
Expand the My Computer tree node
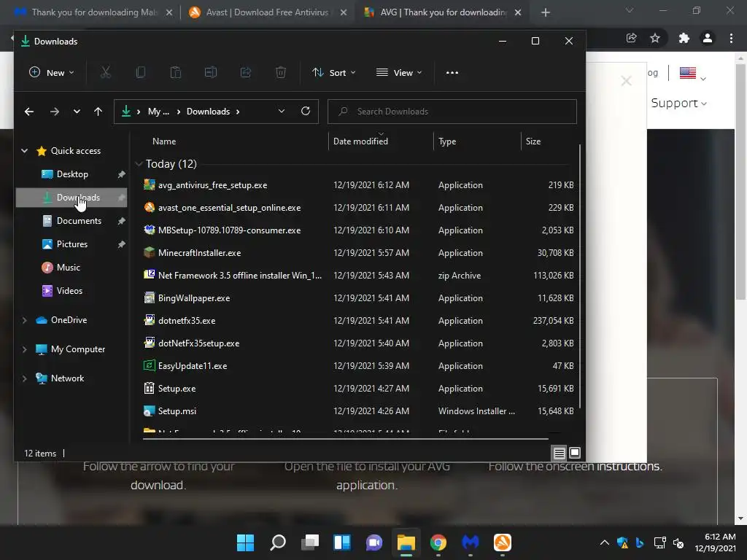[x=24, y=349]
